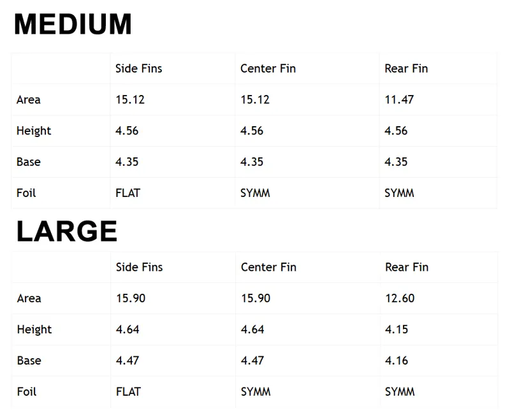Click Medium Rear Fin area value 11.47
Image resolution: width=510 pixels, height=420 pixels.
[x=399, y=100]
